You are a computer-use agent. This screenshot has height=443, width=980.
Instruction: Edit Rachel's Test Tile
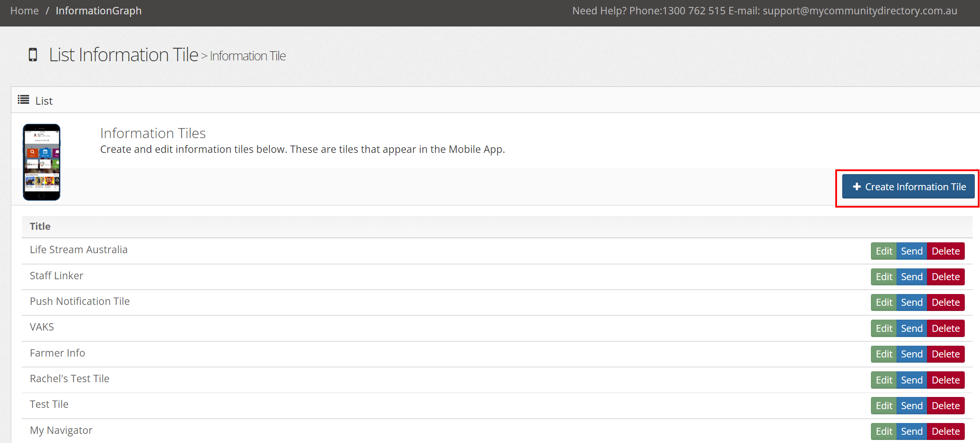[x=884, y=380]
